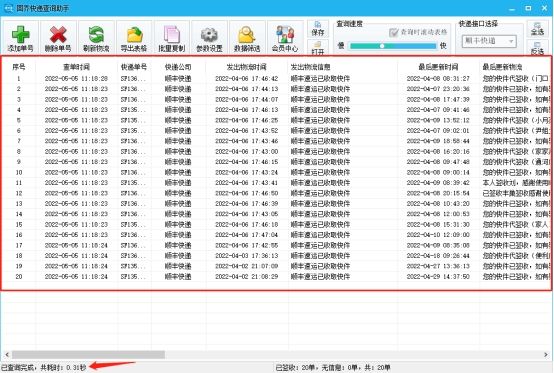Click the 批量复制 batch copy icon
554x373 pixels.
coord(172,35)
